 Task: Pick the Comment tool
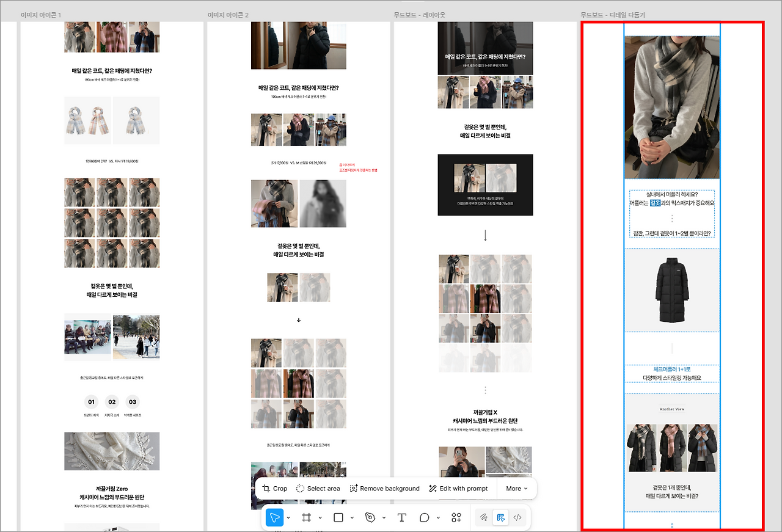pyautogui.click(x=425, y=517)
